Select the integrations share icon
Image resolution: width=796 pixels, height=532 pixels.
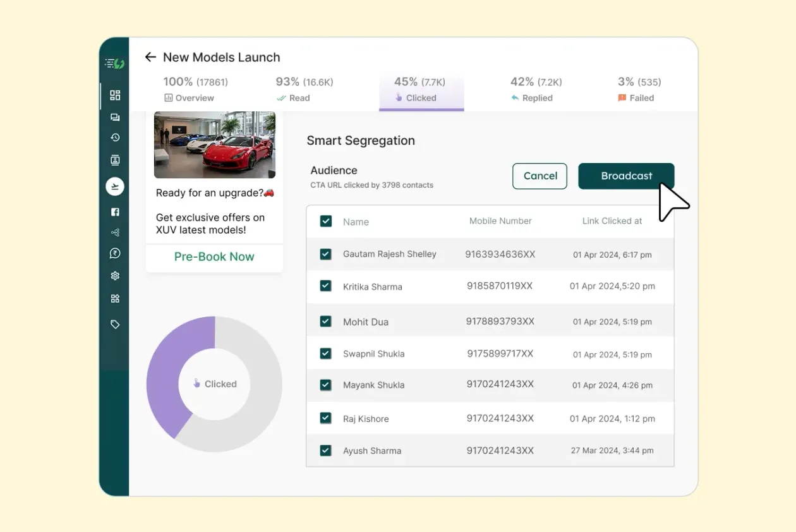pos(115,232)
